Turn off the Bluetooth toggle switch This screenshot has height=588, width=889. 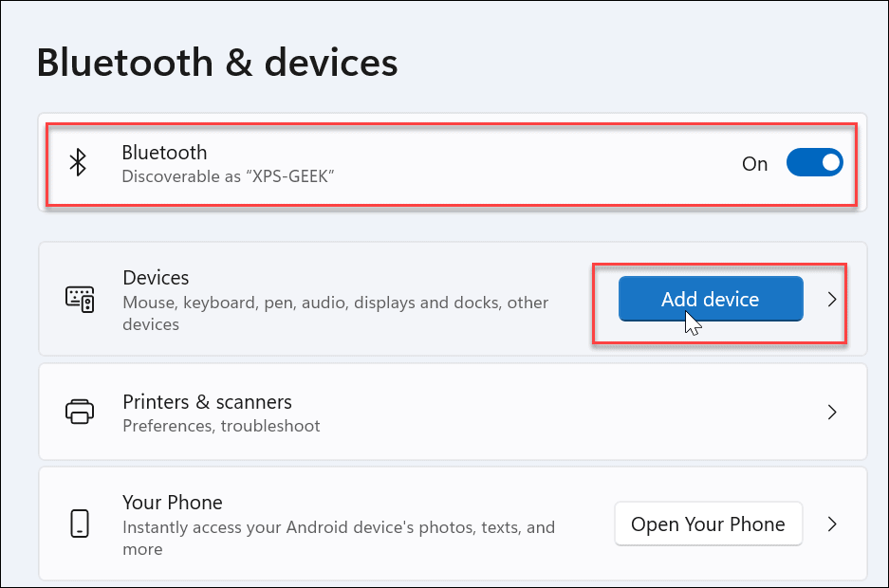[x=814, y=163]
